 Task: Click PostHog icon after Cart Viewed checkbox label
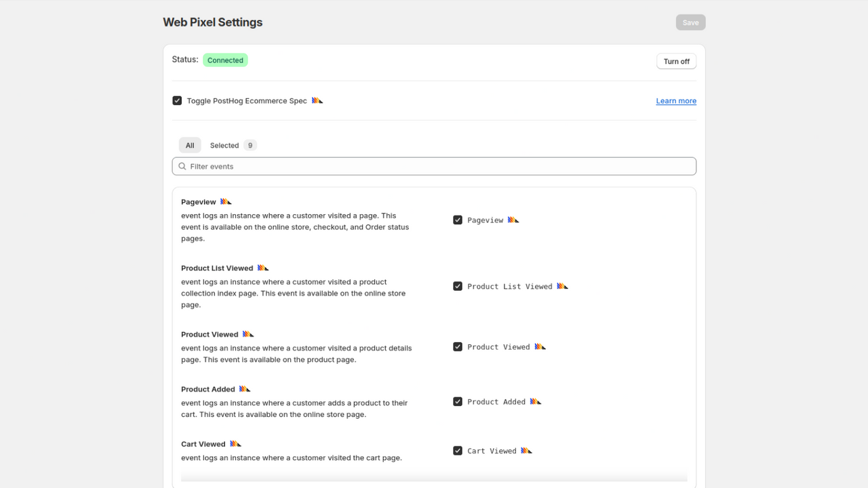coord(526,451)
